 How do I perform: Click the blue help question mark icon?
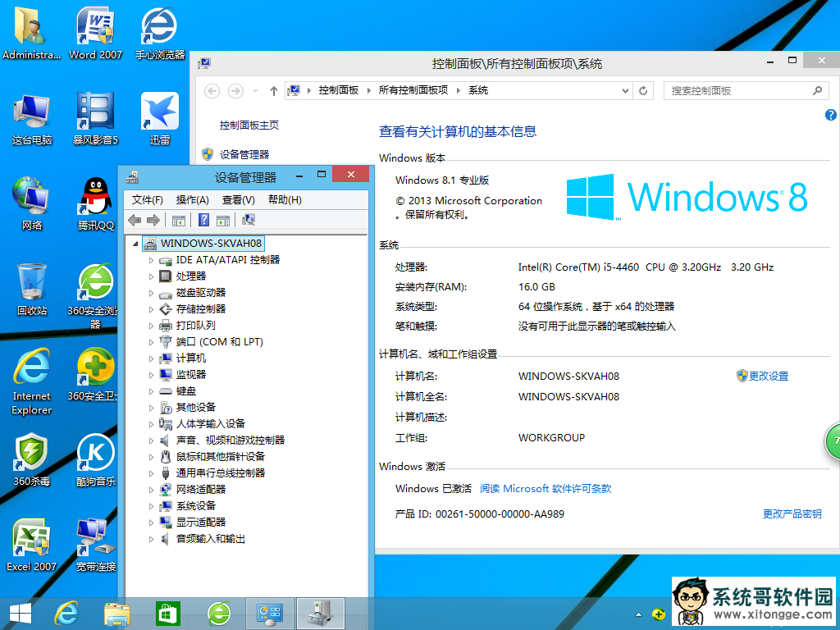[x=830, y=115]
